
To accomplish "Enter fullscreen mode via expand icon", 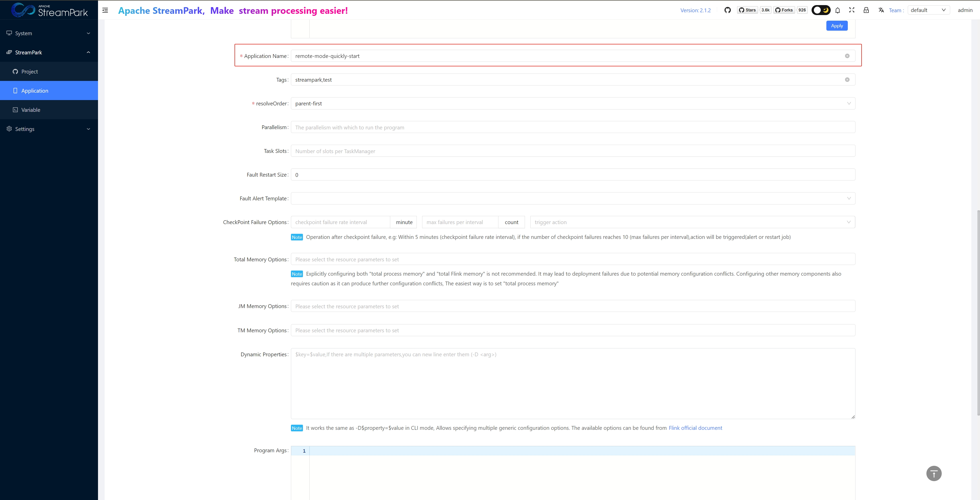I will click(x=852, y=10).
